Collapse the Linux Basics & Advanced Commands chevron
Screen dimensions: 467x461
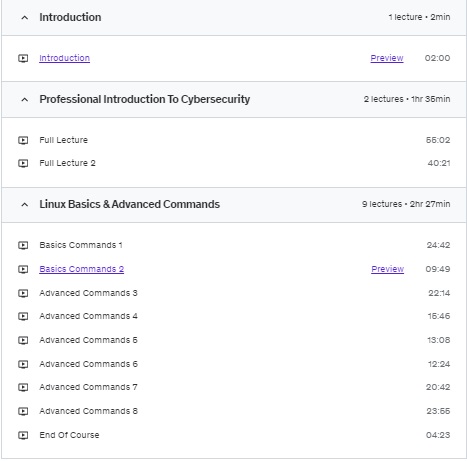(25, 205)
